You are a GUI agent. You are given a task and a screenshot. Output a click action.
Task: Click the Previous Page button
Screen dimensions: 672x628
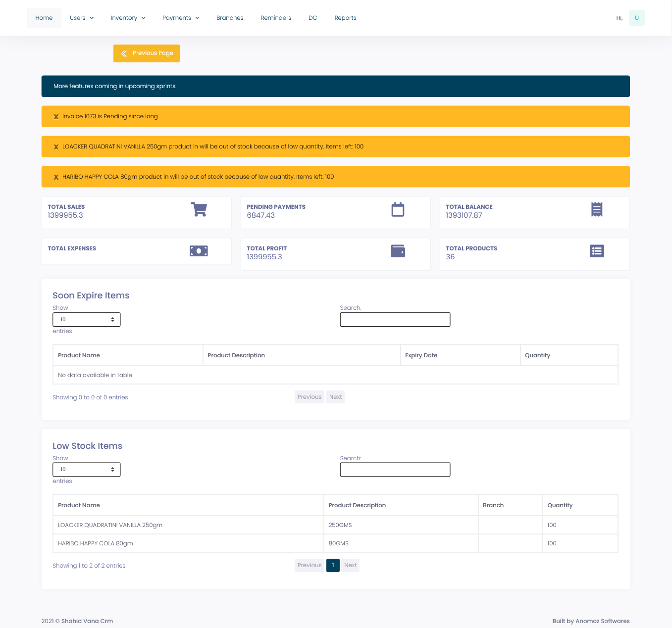pyautogui.click(x=146, y=53)
